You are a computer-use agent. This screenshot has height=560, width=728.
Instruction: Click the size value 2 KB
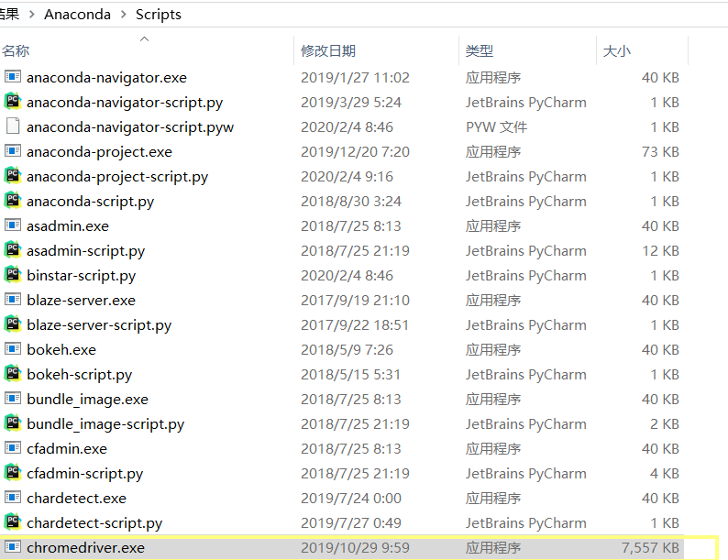click(x=665, y=424)
